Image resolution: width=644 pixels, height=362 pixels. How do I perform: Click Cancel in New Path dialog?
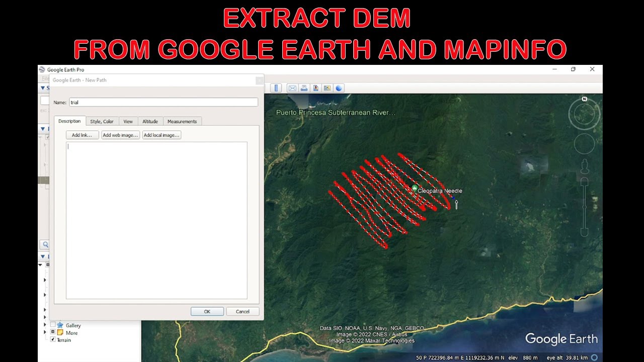[x=243, y=311]
